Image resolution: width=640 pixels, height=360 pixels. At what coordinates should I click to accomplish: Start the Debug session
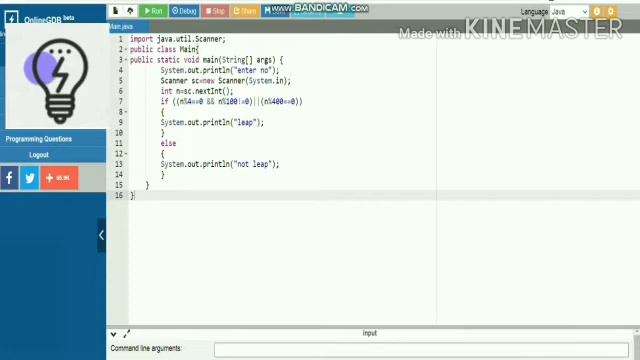tap(184, 11)
